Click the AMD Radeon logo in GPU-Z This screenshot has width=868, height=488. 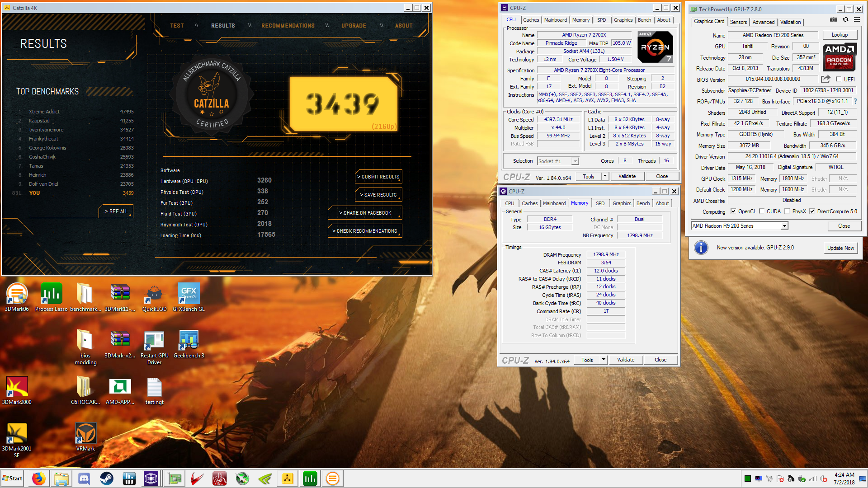tap(840, 57)
